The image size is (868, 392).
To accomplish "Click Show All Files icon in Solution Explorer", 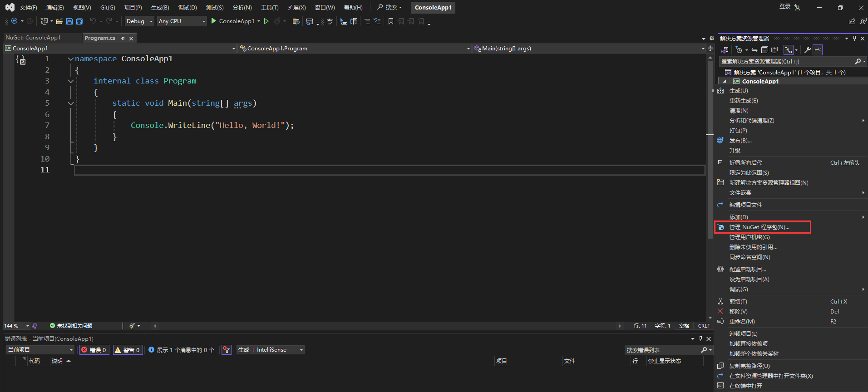I will click(x=774, y=50).
